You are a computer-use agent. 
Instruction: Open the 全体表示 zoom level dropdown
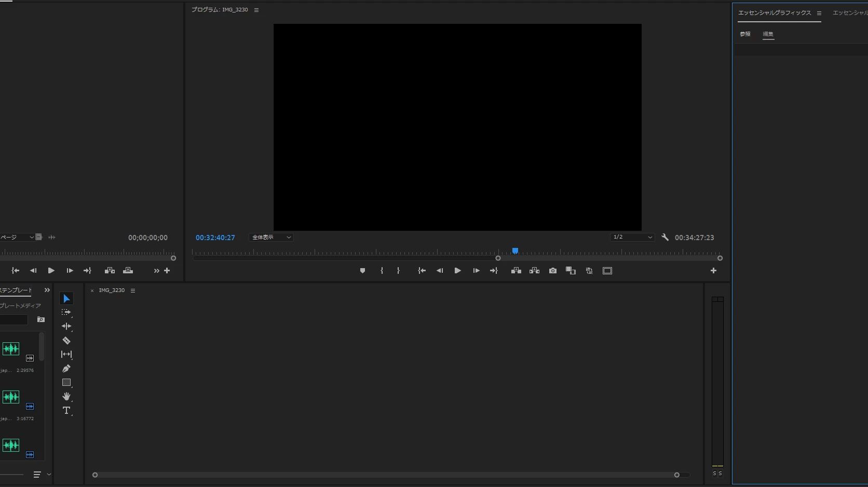(x=271, y=238)
